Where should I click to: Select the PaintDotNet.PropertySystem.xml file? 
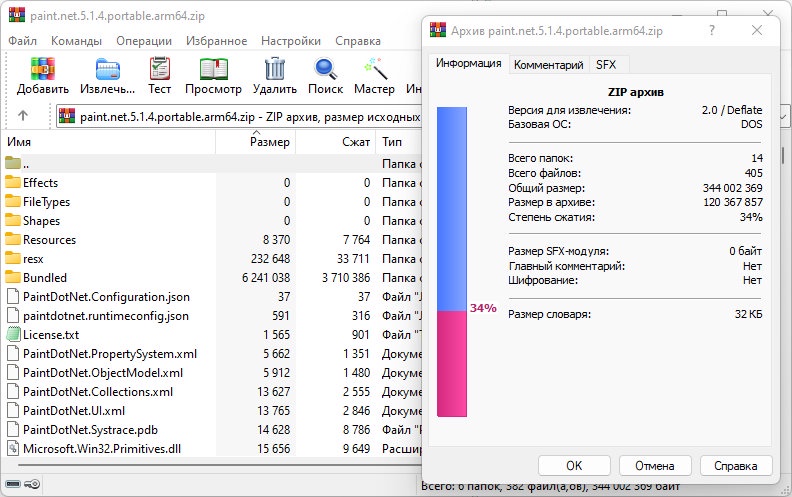coord(110,354)
